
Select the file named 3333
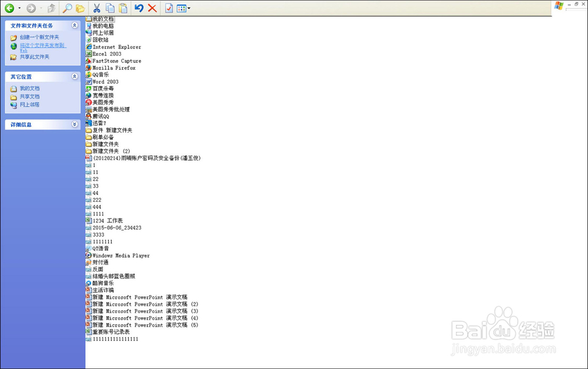tap(95, 235)
